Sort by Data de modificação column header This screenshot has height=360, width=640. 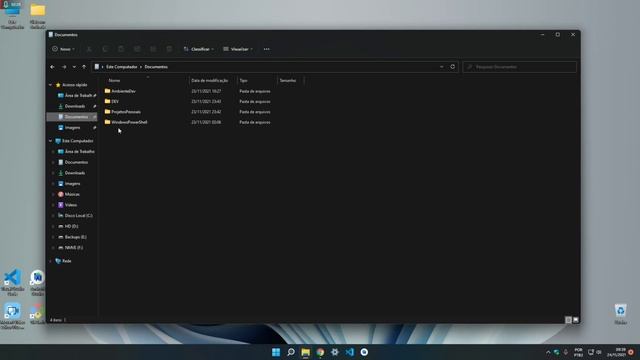(209, 80)
